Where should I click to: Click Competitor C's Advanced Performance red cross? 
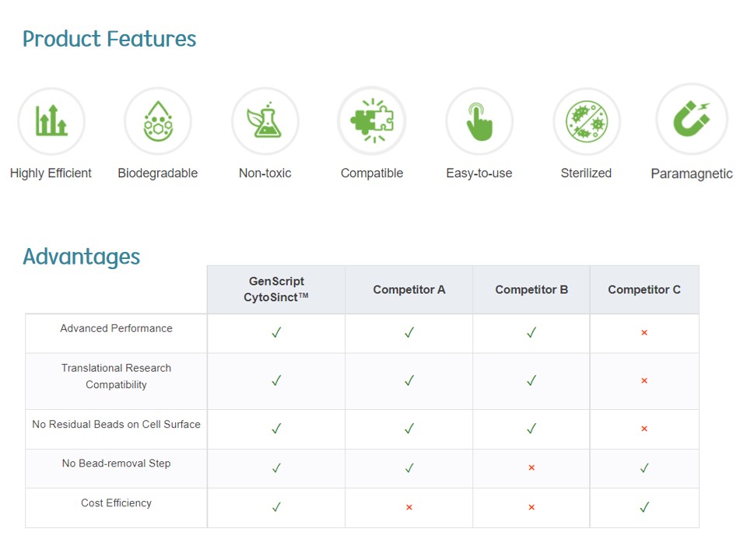click(644, 333)
